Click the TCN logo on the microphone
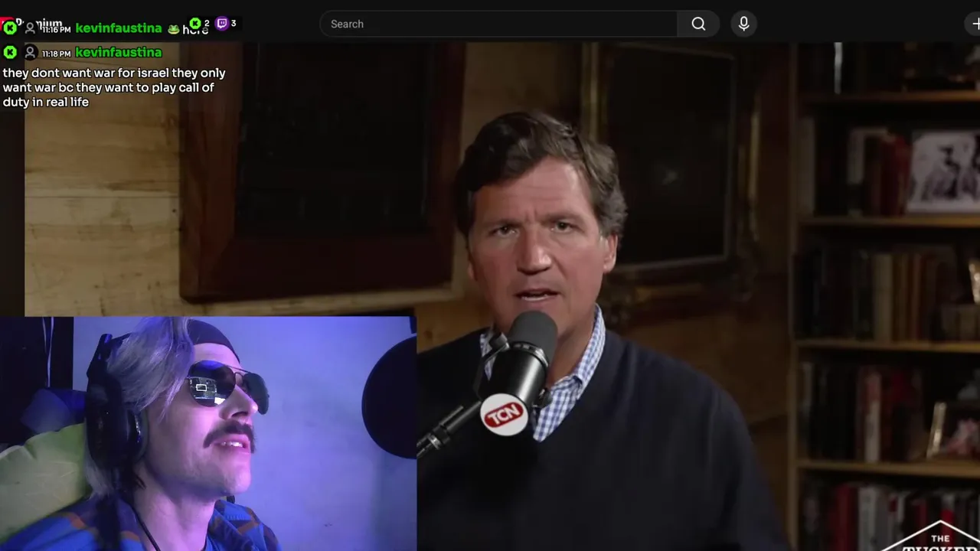The height and width of the screenshot is (551, 980). (x=504, y=415)
